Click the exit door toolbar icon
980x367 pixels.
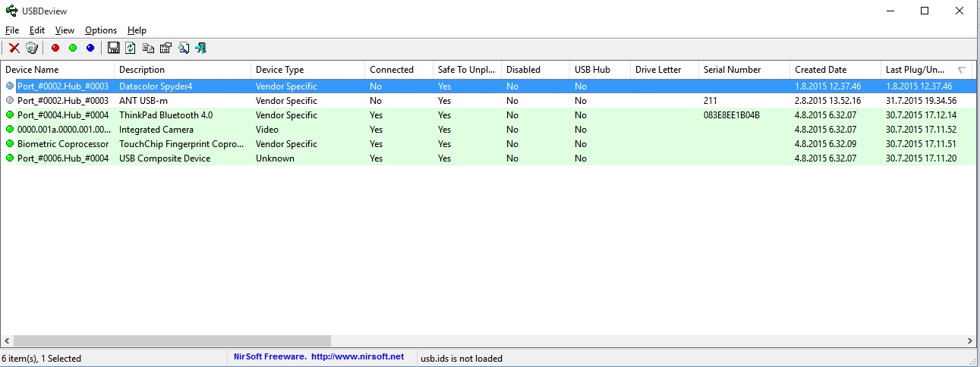pos(200,48)
